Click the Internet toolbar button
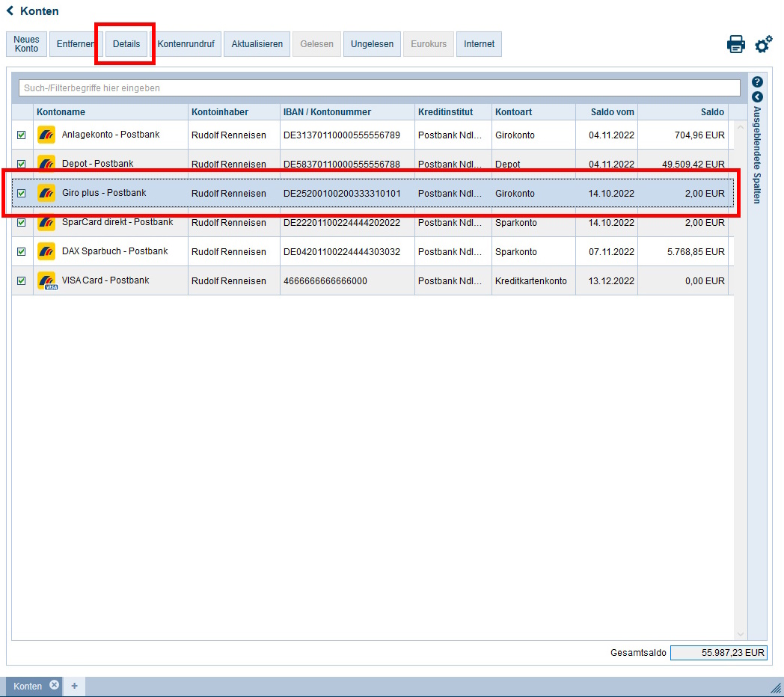The image size is (784, 697). tap(479, 44)
